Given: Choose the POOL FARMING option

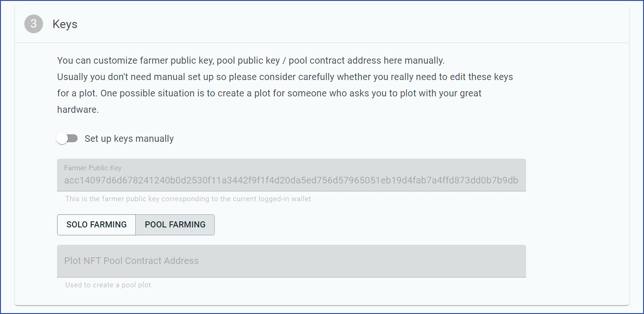Looking at the screenshot, I should click(x=175, y=225).
